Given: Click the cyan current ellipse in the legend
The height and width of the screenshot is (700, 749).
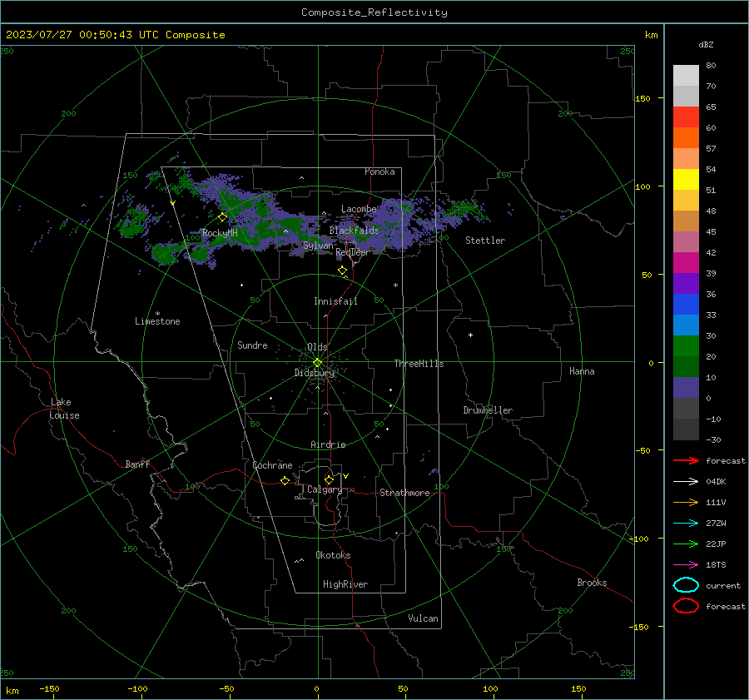Looking at the screenshot, I should point(686,585).
